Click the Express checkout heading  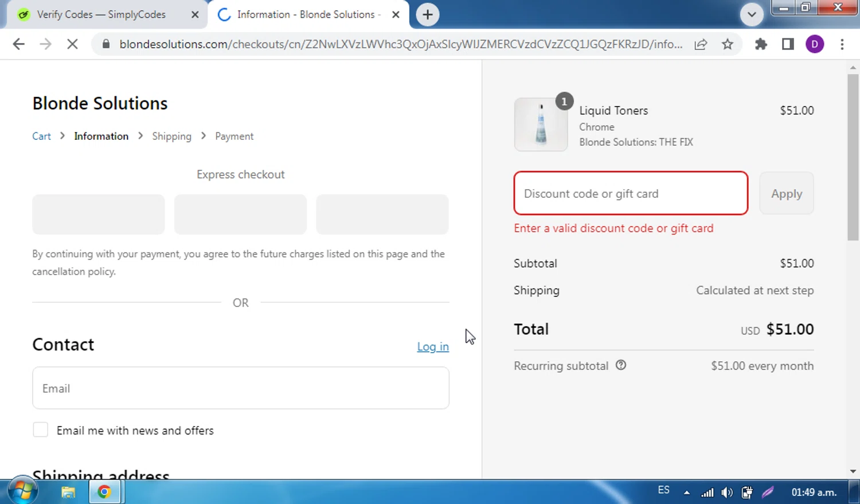point(240,174)
